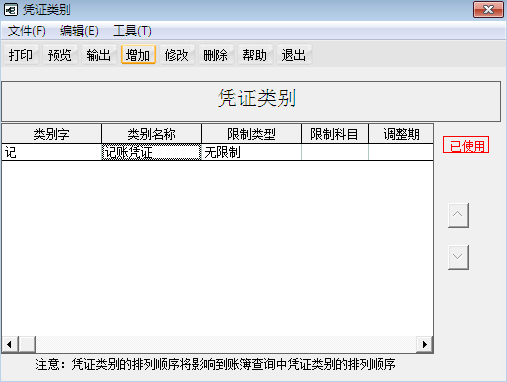Choose 修改 to edit the entry

177,55
